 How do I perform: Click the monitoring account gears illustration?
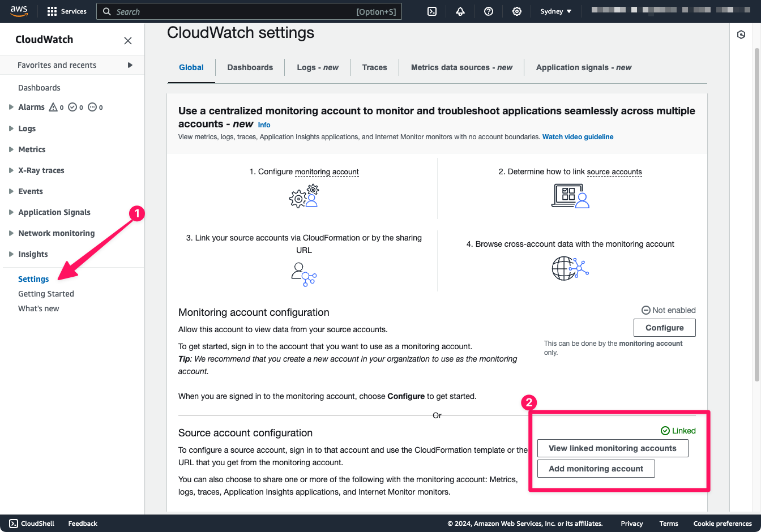pos(304,196)
